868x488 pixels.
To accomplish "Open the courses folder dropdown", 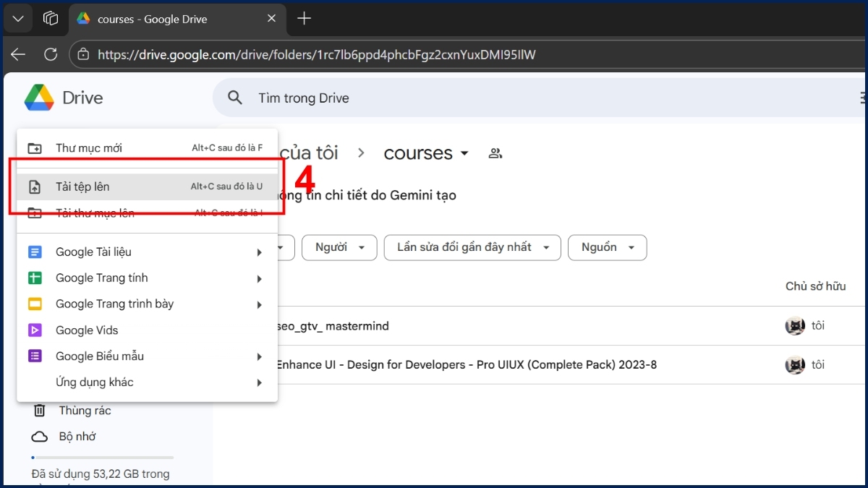I will click(x=464, y=153).
